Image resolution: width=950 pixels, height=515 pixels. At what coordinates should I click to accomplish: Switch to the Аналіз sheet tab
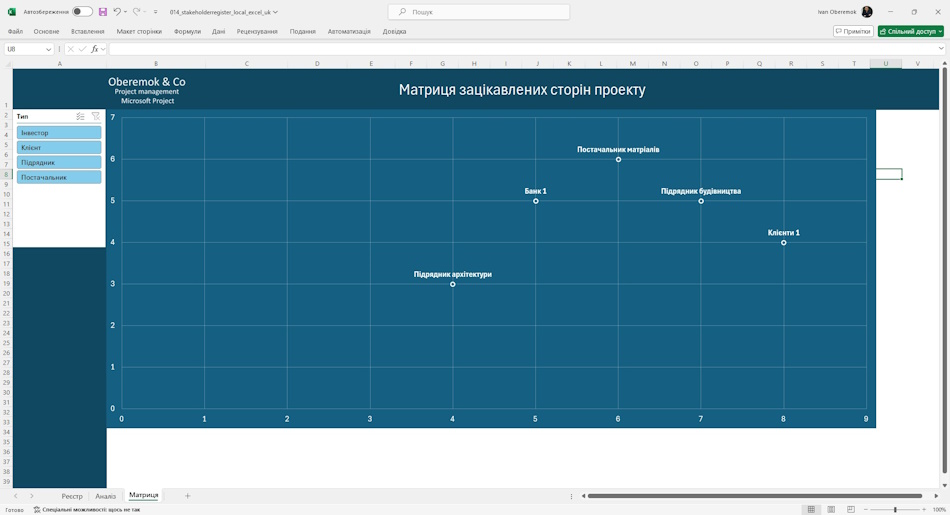[105, 496]
